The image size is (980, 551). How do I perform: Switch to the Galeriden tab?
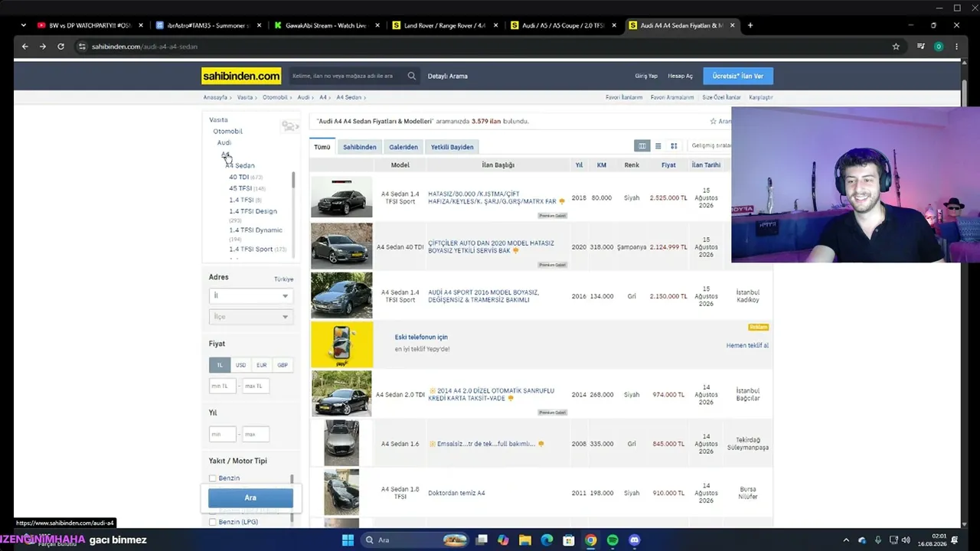point(403,147)
